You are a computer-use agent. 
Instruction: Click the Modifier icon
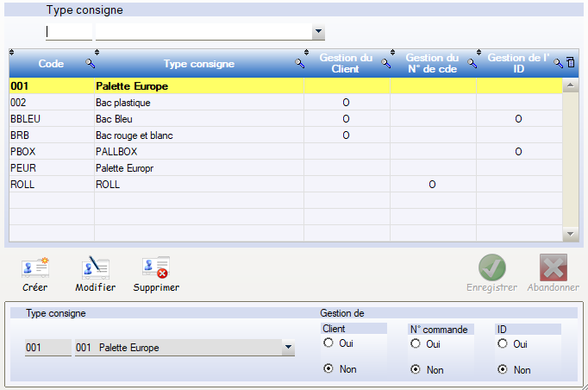coord(95,267)
